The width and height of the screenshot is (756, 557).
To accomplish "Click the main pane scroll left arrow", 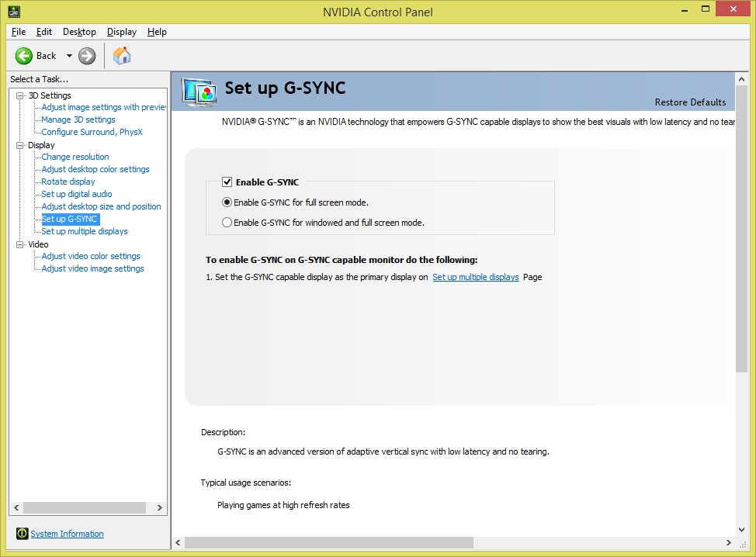I will [178, 542].
